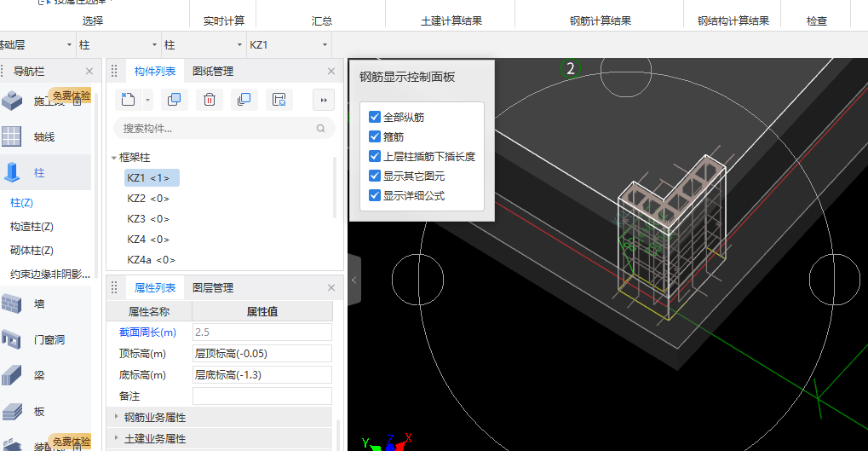
Task: Close the component list panel
Action: click(x=331, y=71)
